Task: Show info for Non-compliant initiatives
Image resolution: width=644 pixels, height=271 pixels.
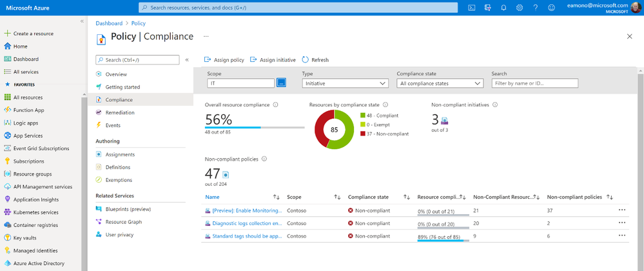Action: coord(495,105)
